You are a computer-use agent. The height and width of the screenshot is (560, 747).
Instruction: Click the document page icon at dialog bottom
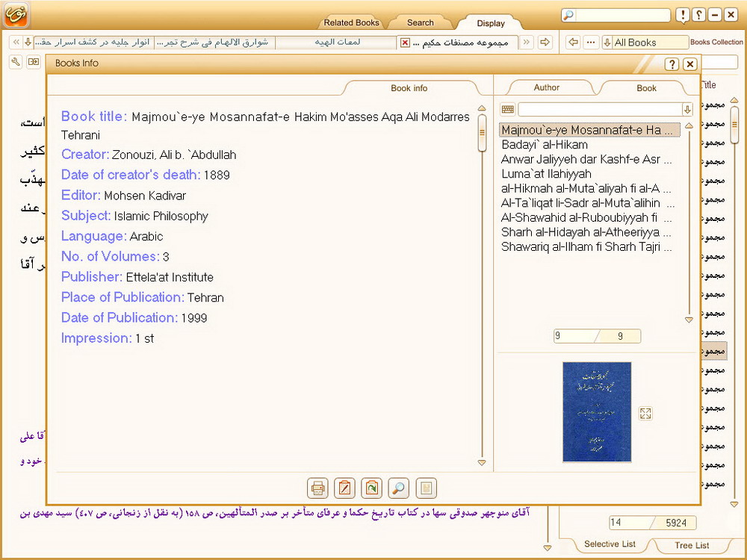pos(426,488)
